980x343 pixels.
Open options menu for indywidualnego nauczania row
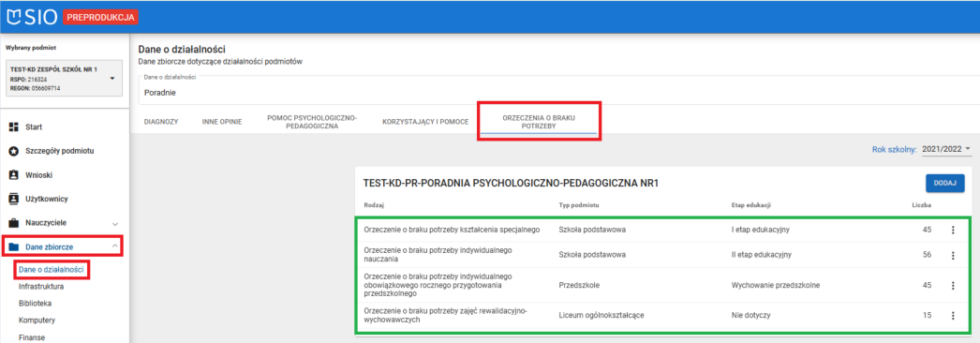click(953, 255)
